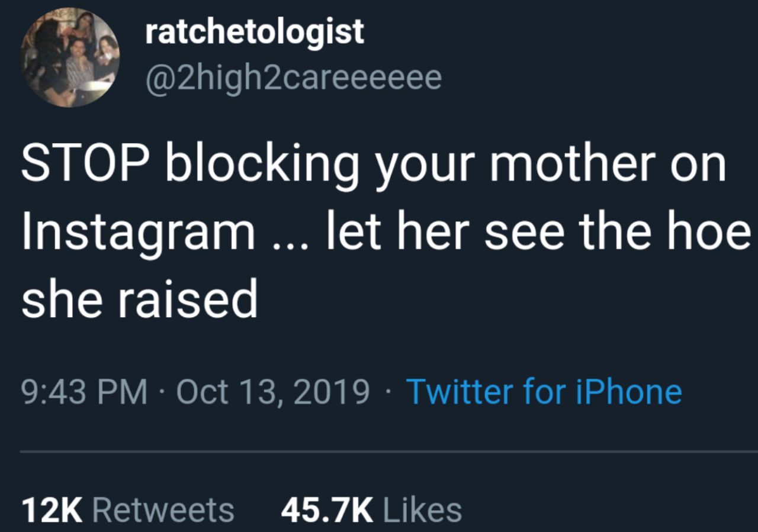Click the display name ratchetologist
Screen dimensions: 758x532
(255, 32)
